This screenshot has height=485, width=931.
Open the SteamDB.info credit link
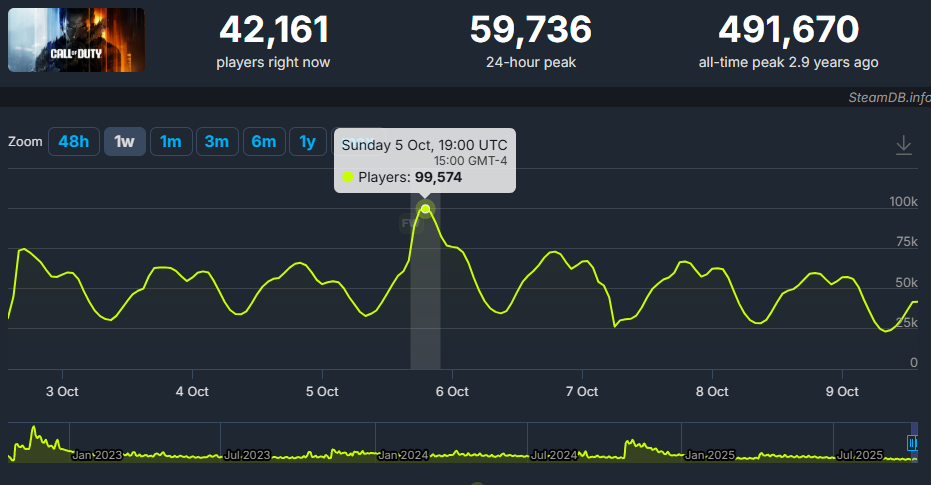(x=888, y=96)
